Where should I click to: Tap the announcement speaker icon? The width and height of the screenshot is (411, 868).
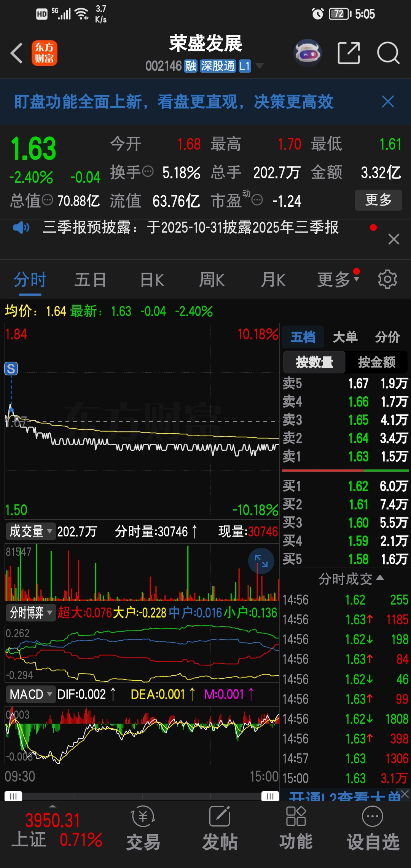click(x=21, y=228)
